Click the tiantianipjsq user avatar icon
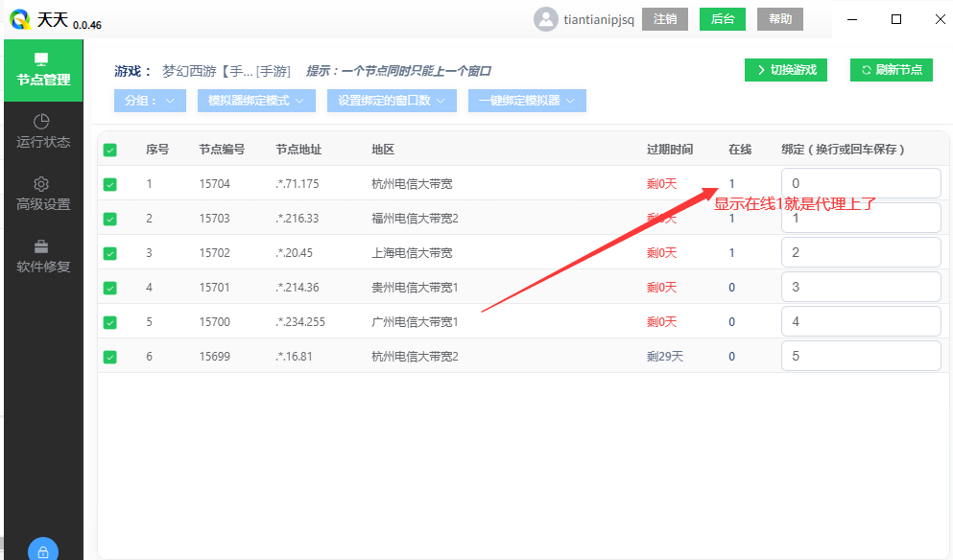The width and height of the screenshot is (953, 560). click(546, 17)
